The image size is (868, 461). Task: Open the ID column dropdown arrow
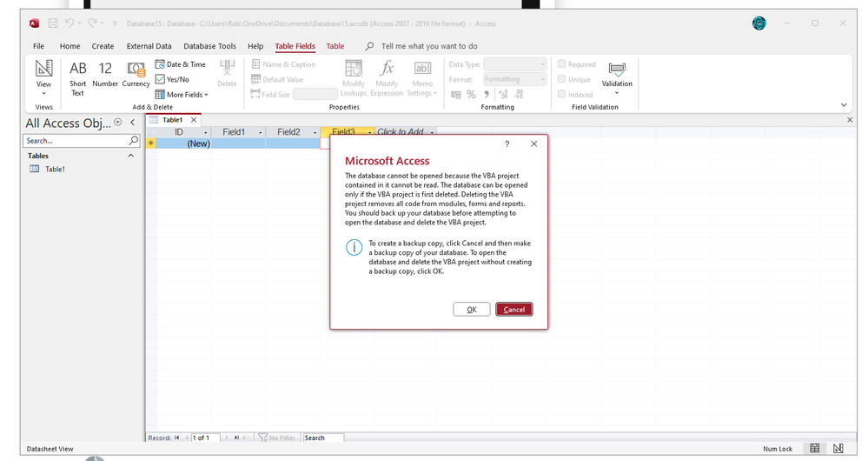tap(205, 132)
